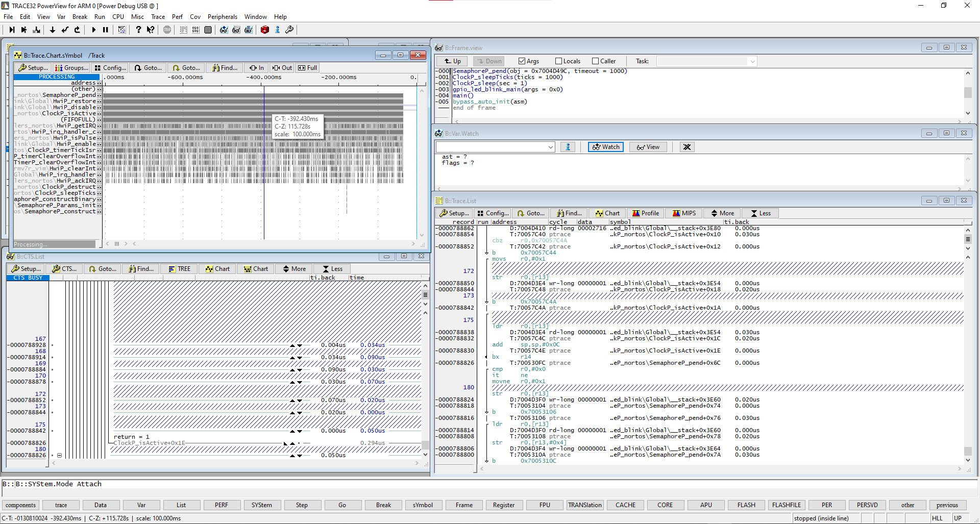Click Groups in the Trace.Chart.sYmbol toolbar
Screen dimensions: 980x524
(x=71, y=68)
